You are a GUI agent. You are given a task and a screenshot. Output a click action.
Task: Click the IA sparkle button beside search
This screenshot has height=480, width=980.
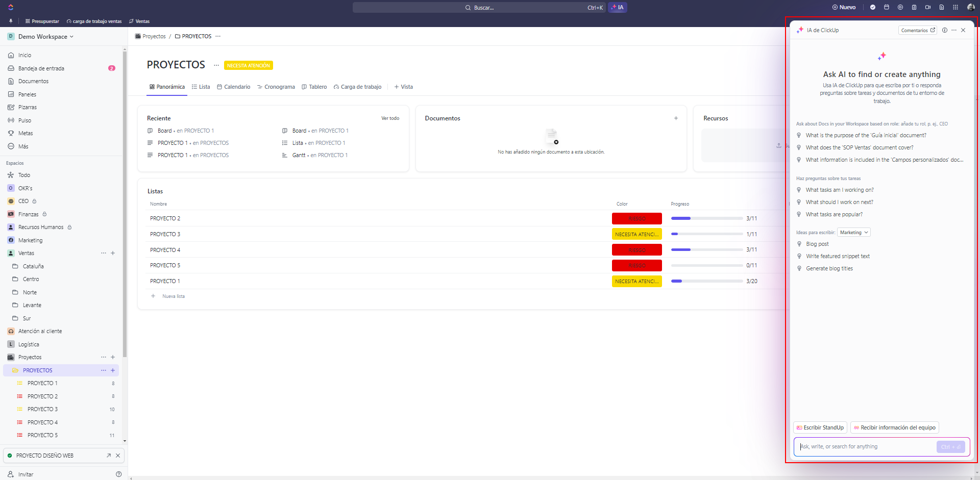pyautogui.click(x=617, y=8)
